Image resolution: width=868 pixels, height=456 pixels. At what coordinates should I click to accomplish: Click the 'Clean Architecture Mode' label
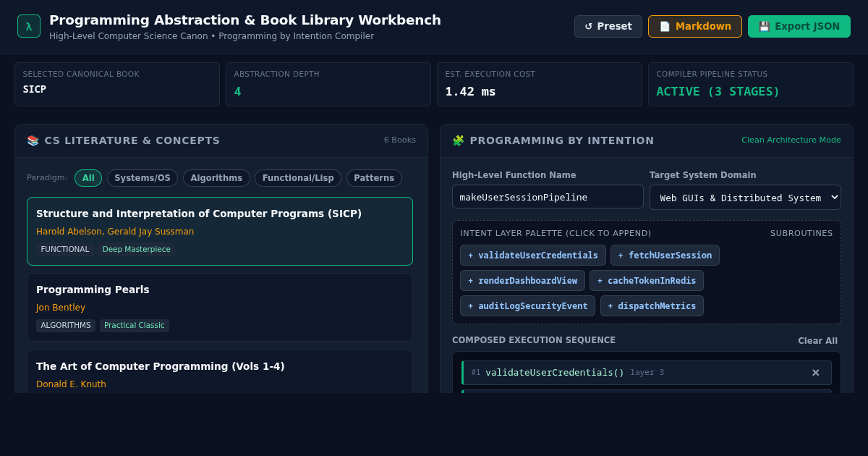pos(791,140)
